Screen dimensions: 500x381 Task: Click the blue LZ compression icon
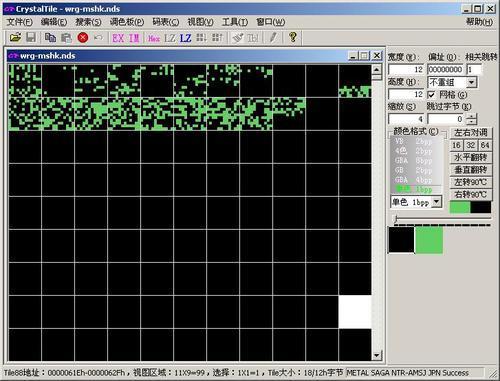click(x=185, y=38)
